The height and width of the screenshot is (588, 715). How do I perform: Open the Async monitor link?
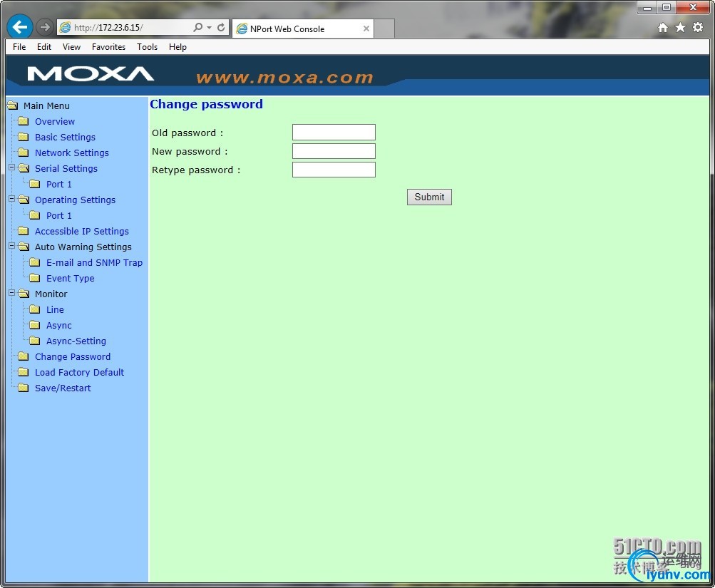[x=59, y=326]
